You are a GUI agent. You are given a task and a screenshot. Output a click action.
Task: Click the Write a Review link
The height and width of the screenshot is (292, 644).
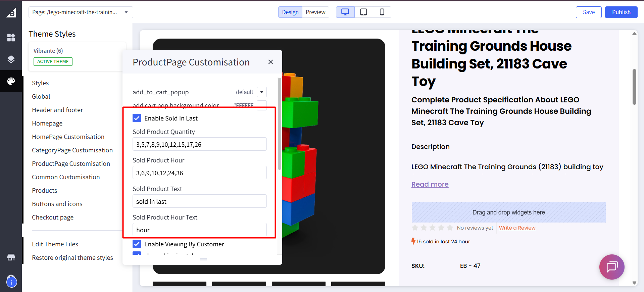pos(517,228)
